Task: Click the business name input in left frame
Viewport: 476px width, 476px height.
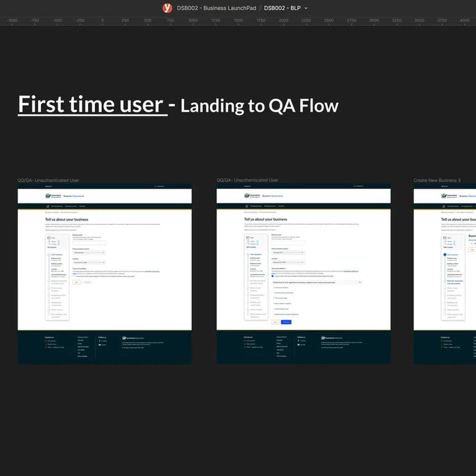Action: click(x=89, y=242)
